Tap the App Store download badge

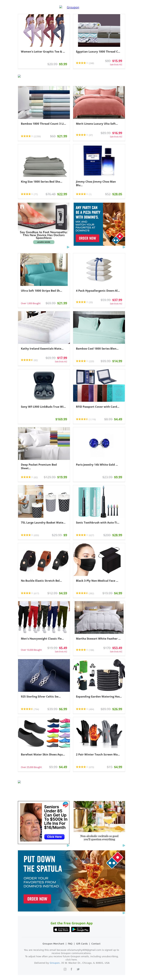pyautogui.click(x=61, y=929)
